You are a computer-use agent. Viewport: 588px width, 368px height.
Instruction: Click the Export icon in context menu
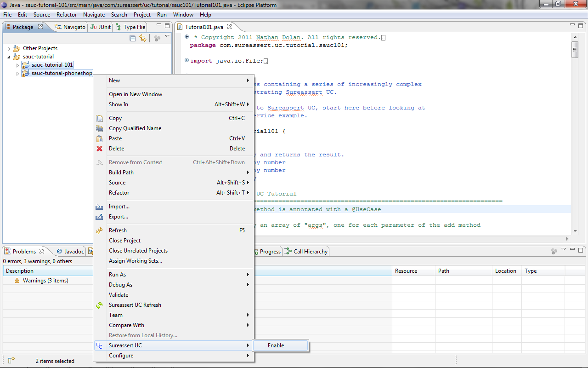99,217
